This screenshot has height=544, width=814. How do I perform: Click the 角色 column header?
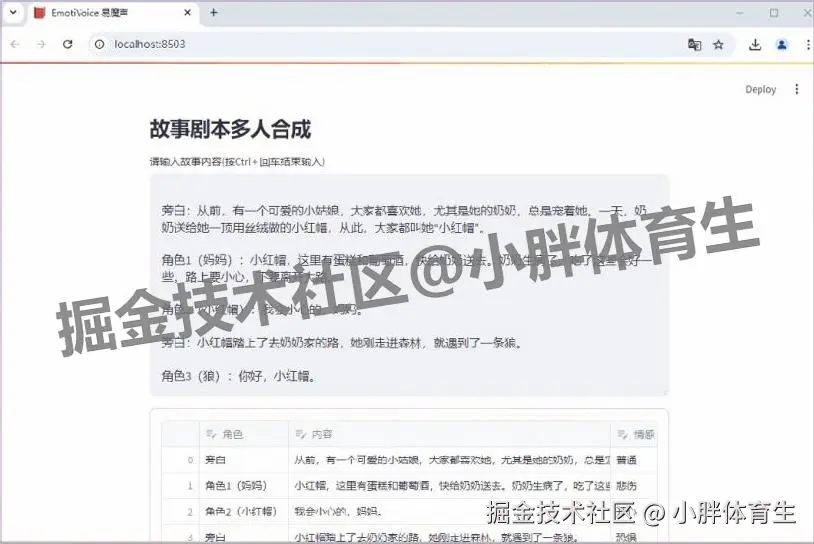244,434
